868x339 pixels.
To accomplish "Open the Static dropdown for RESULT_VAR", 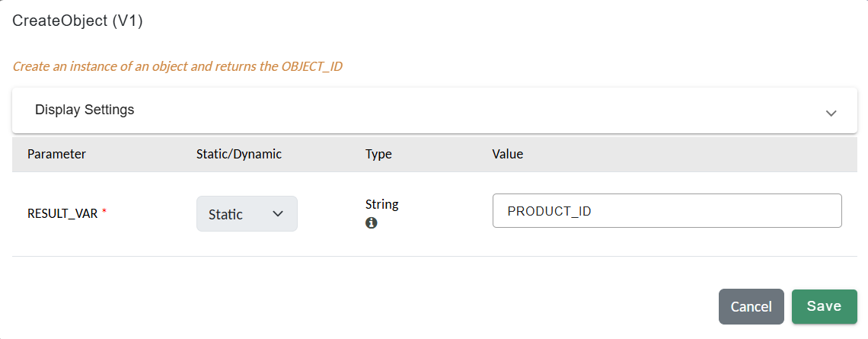I will click(x=246, y=214).
